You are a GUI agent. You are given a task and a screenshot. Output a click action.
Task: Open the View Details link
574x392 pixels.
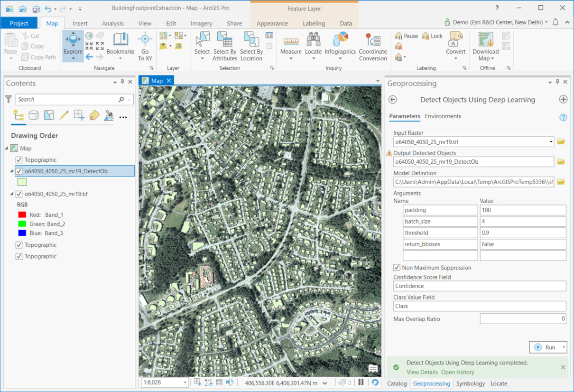point(422,372)
